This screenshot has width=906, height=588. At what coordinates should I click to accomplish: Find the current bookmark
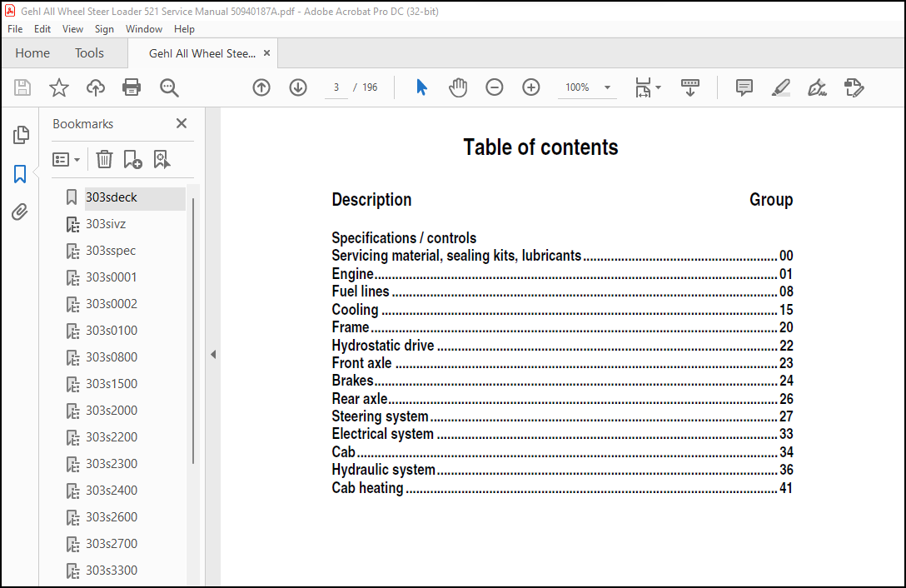(x=162, y=160)
